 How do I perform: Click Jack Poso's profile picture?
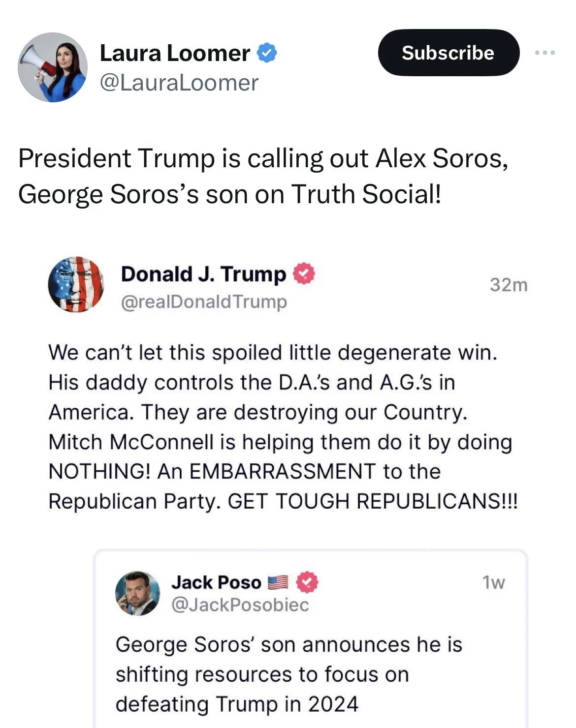137,593
